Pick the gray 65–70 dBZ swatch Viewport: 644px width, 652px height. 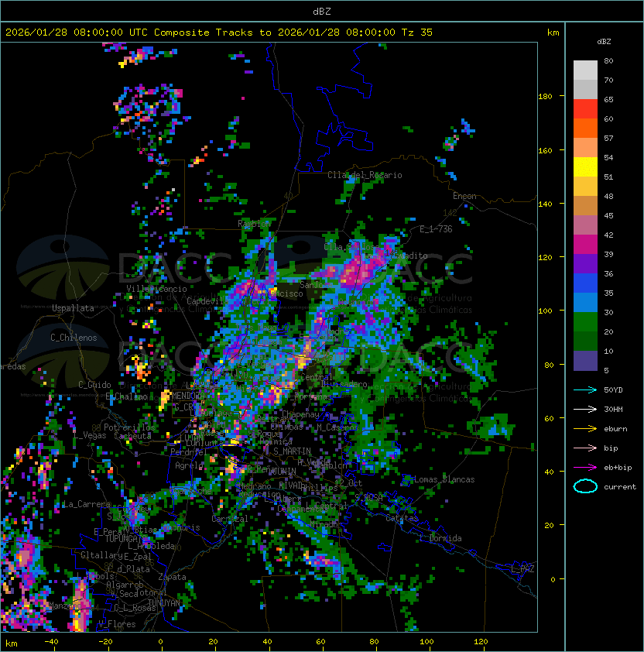coord(585,89)
